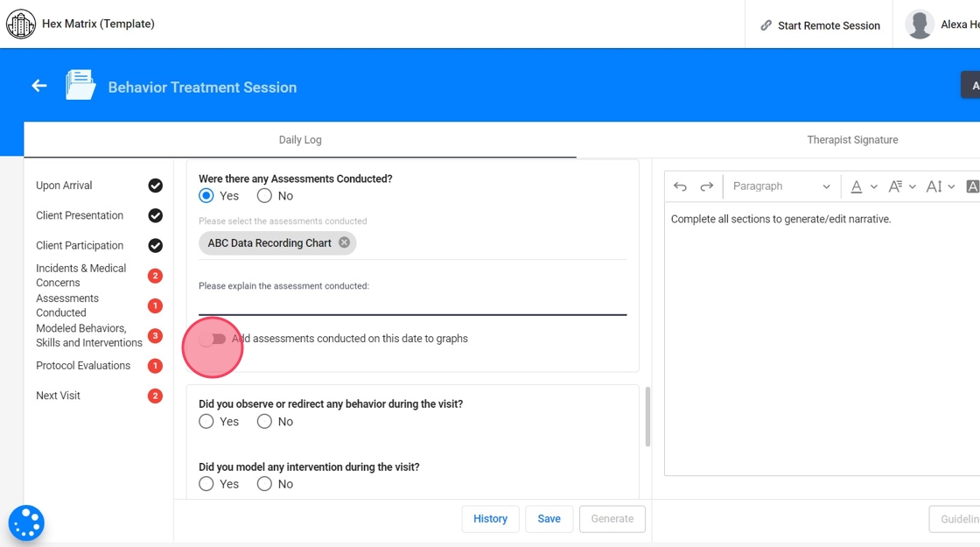Toggle add assessments to graphs switch
The image size is (980, 547).
coord(212,339)
